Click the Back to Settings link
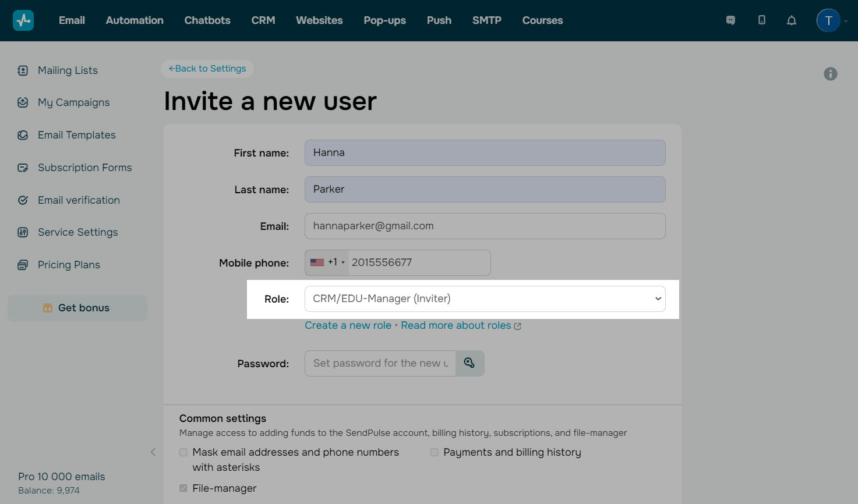 click(x=207, y=69)
